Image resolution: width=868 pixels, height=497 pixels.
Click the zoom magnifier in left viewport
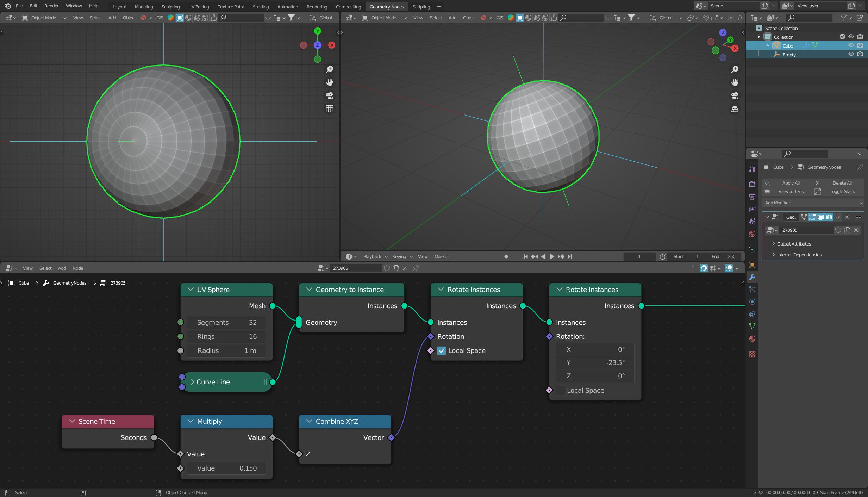pos(330,69)
